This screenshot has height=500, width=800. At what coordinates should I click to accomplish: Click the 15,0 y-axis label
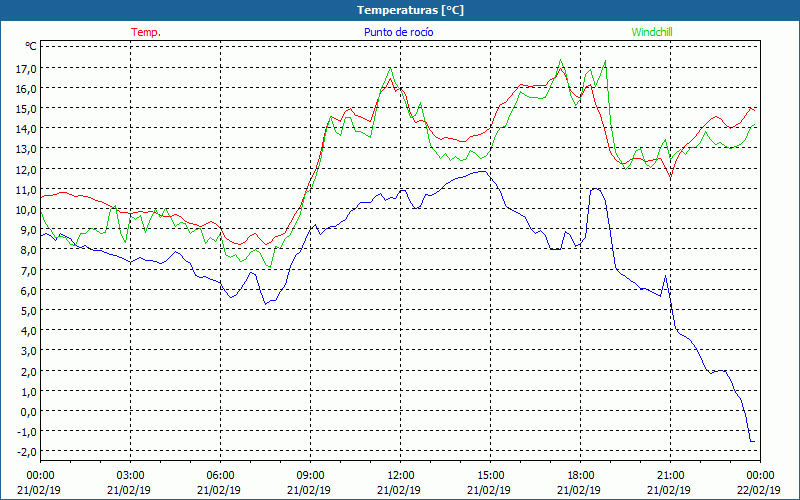[26, 108]
